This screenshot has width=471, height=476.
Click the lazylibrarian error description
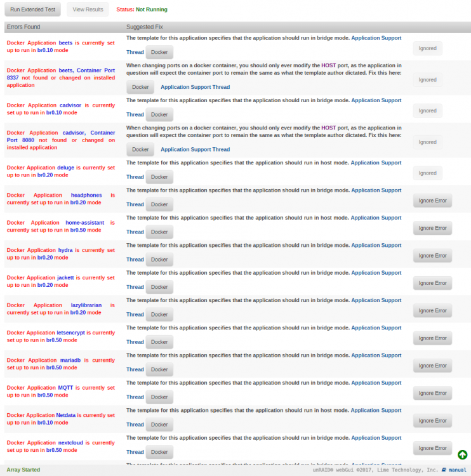pos(61,309)
